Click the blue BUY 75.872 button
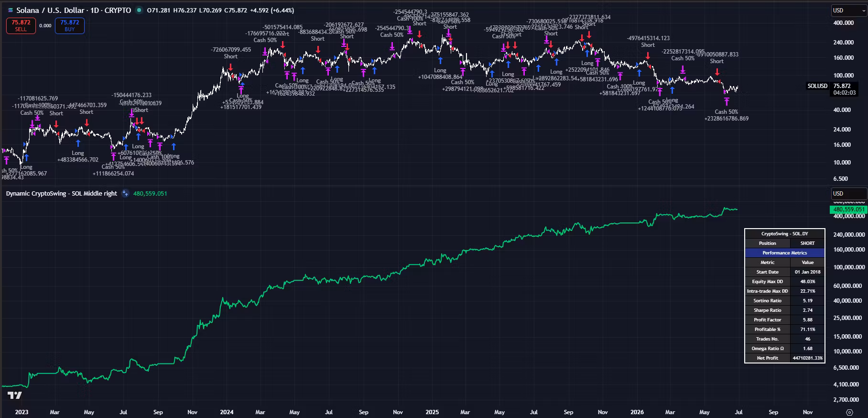The width and height of the screenshot is (868, 418). [x=70, y=25]
